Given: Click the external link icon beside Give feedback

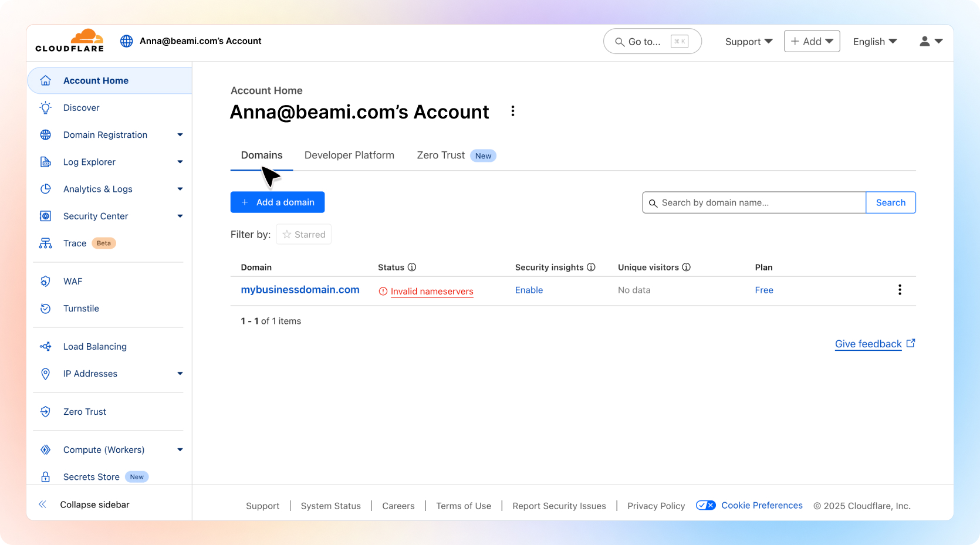Looking at the screenshot, I should [911, 343].
